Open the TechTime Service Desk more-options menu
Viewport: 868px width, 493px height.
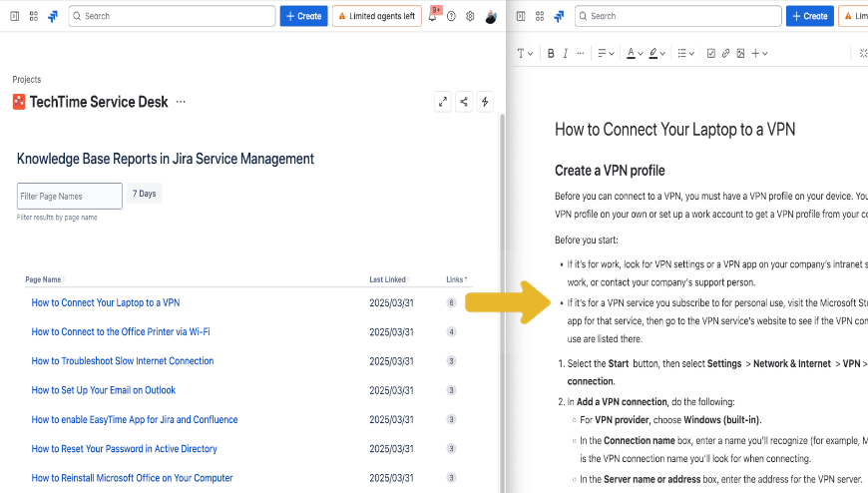(x=181, y=102)
